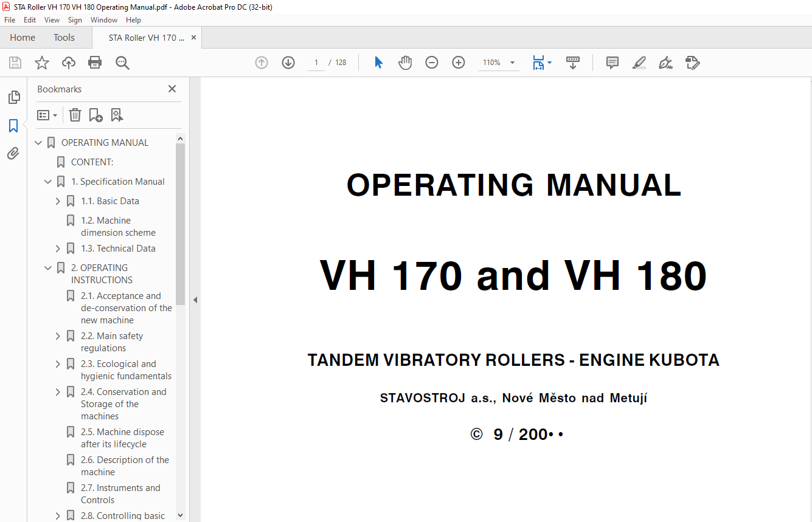The width and height of the screenshot is (812, 522).
Task: Click the read mode scrolling icon
Action: pyautogui.click(x=573, y=63)
